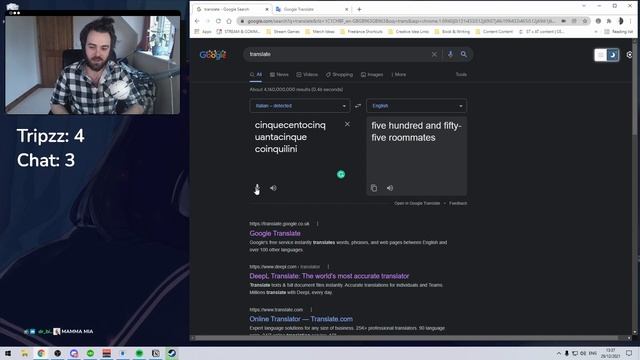Open the English target language dropdown
This screenshot has width=640, height=360.
(416, 106)
